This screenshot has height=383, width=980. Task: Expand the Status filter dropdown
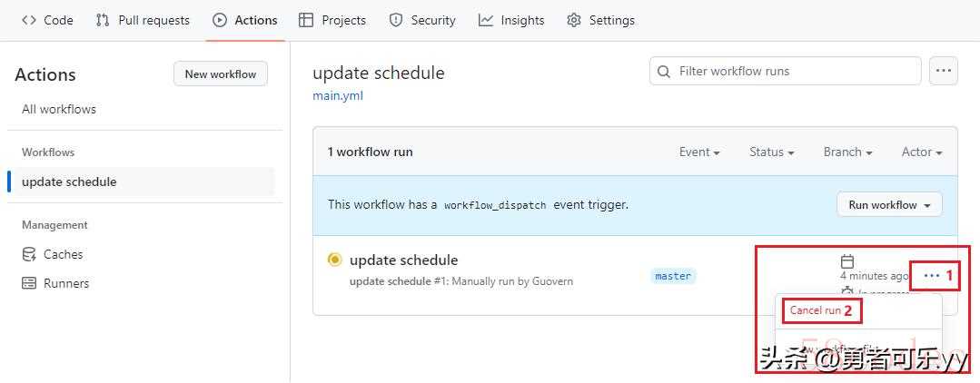[772, 152]
